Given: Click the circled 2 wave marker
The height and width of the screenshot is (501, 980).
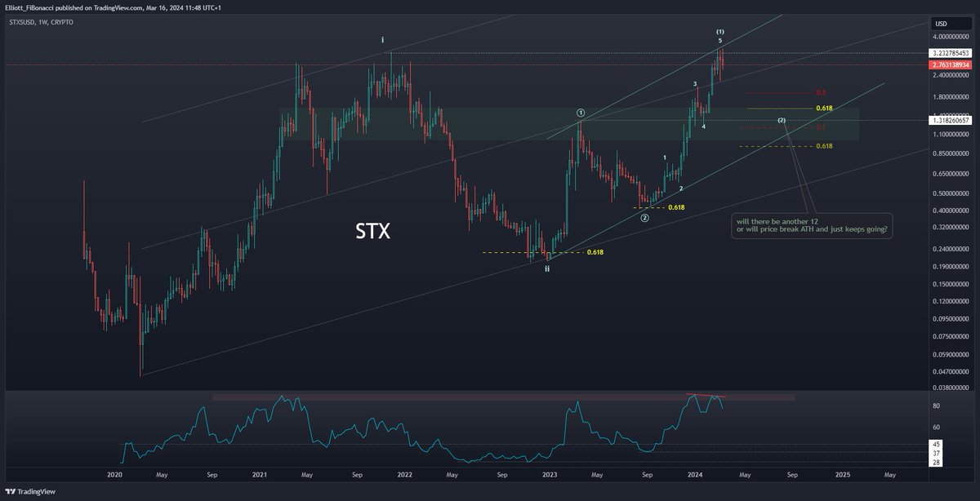Looking at the screenshot, I should 644,219.
